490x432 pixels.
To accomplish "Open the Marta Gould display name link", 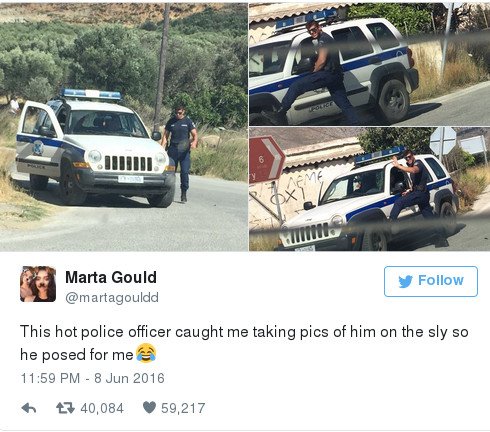I will click(x=111, y=277).
